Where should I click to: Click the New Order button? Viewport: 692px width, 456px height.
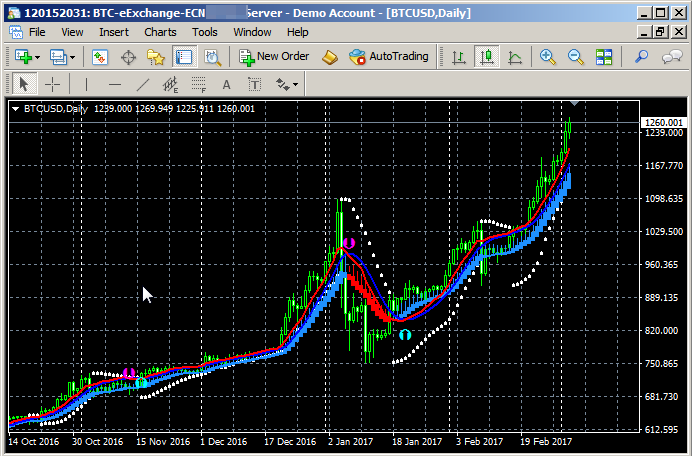point(274,57)
